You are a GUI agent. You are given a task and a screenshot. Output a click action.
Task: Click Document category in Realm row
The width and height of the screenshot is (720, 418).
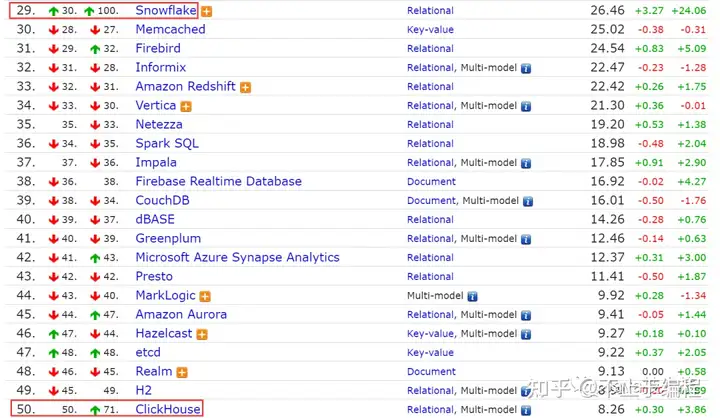click(x=431, y=372)
